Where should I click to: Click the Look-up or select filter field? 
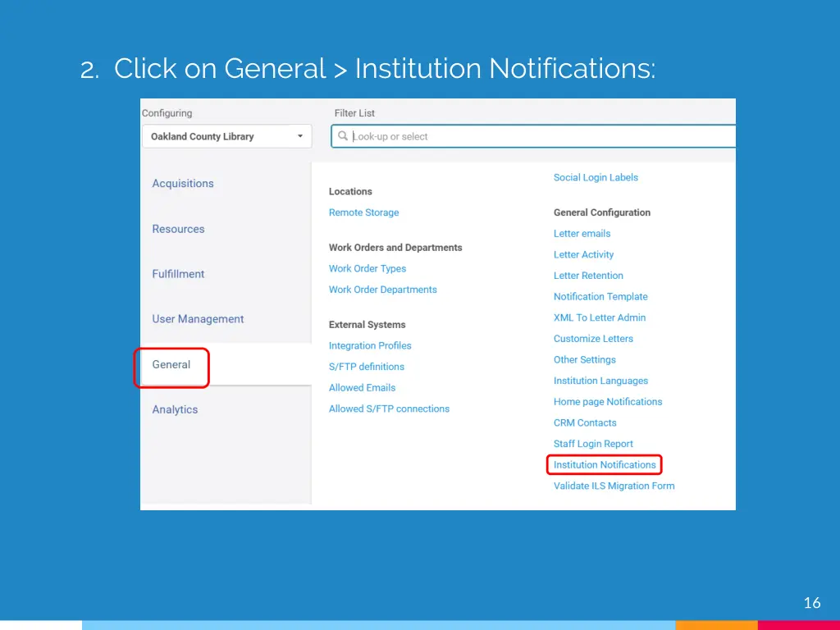click(533, 136)
